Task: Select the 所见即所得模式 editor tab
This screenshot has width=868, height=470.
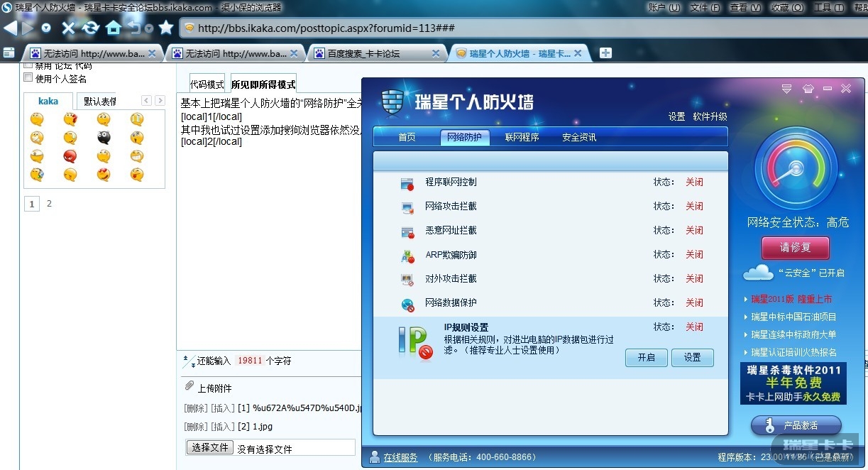Action: (263, 84)
